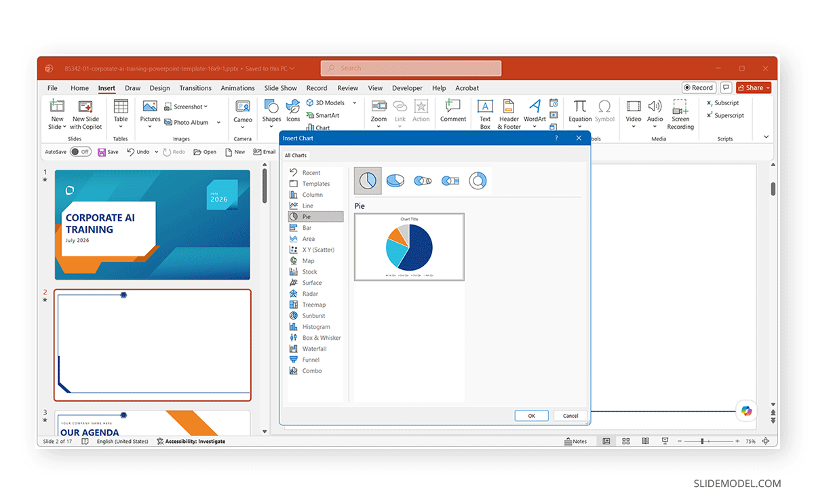The height and width of the screenshot is (504, 814).
Task: Select the 3-D Pie chart subtype
Action: tap(395, 180)
